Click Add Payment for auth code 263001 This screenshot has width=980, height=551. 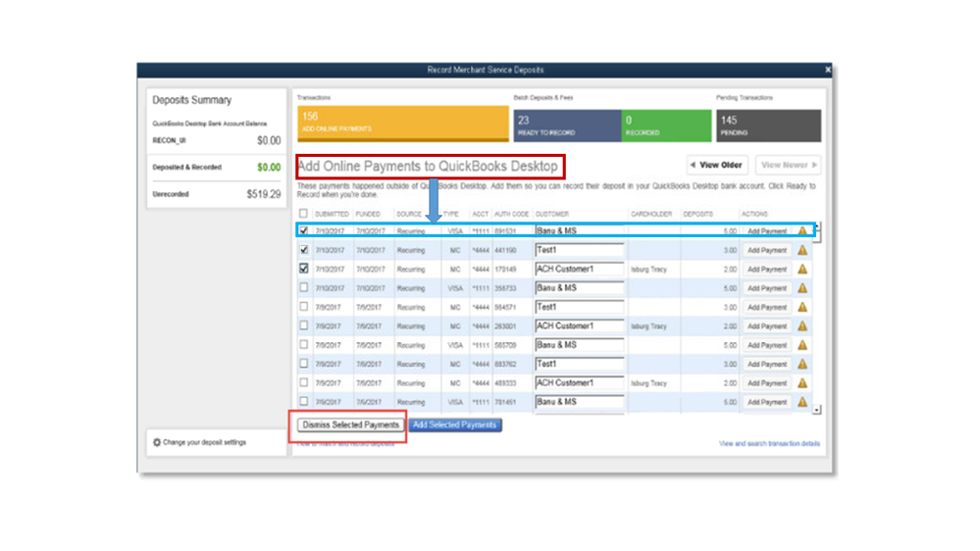tap(767, 326)
